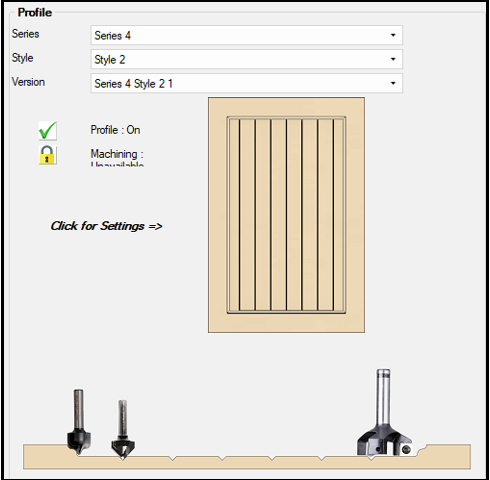Click the wood cross-section profile diagram
490x480 pixels.
(247, 456)
